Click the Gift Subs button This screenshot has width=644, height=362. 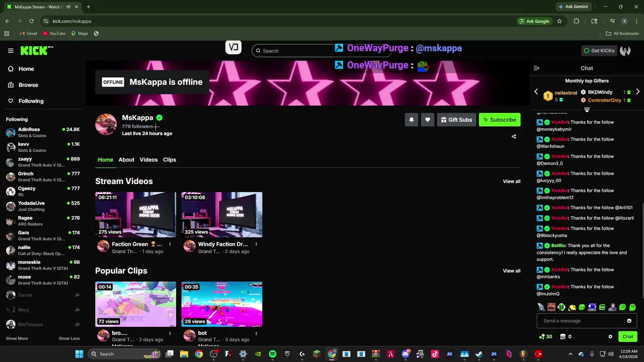(x=456, y=120)
